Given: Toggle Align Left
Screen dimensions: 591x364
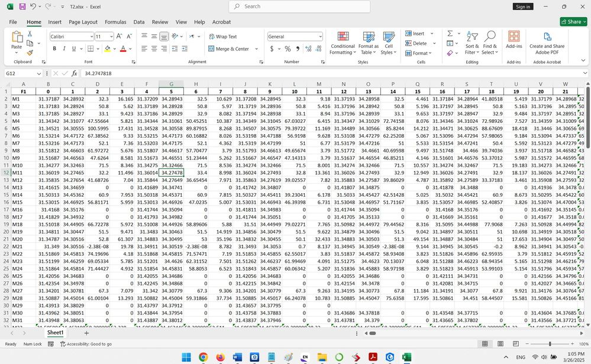Looking at the screenshot, I should (x=144, y=49).
